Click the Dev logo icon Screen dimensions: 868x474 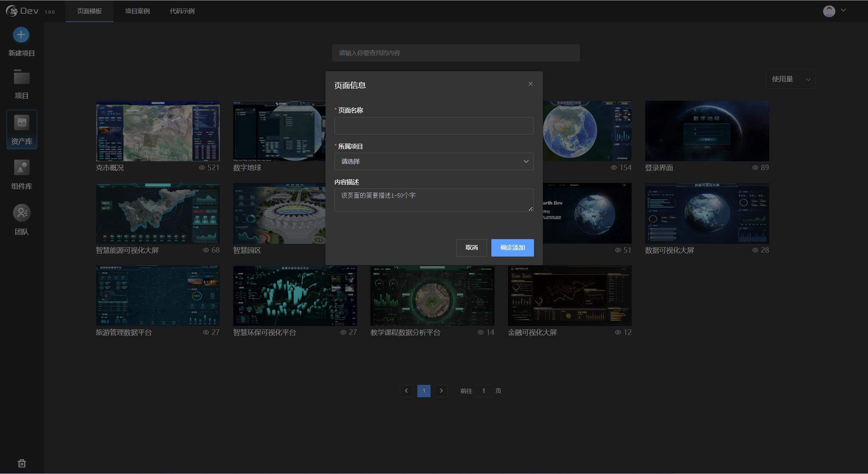point(12,11)
